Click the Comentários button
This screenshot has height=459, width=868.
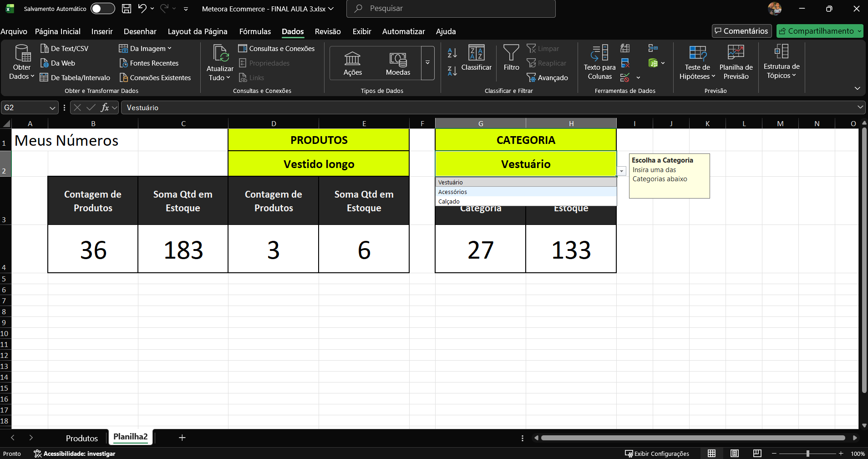click(741, 31)
